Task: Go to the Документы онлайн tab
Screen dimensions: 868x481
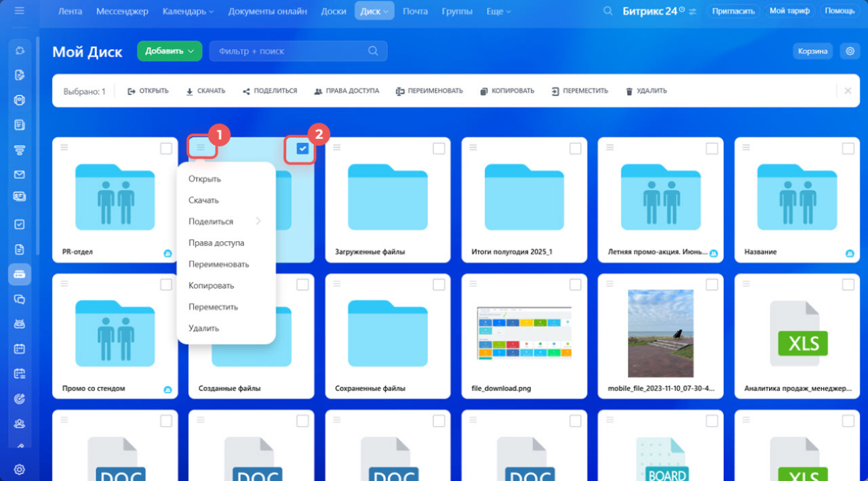Action: click(267, 11)
